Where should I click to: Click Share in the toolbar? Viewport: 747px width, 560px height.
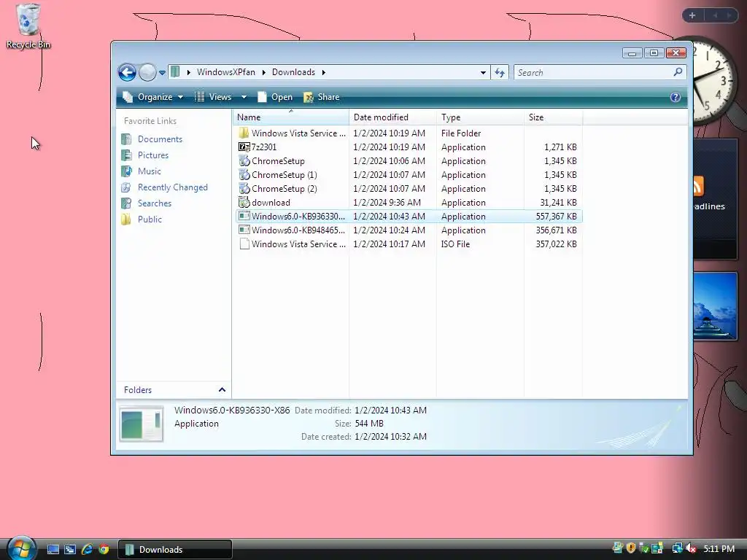coord(321,97)
